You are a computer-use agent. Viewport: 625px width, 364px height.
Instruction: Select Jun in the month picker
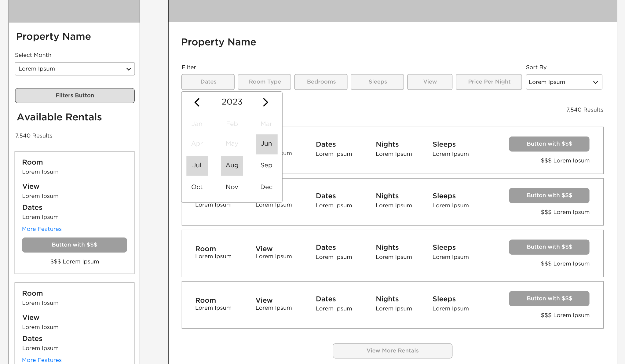click(266, 144)
